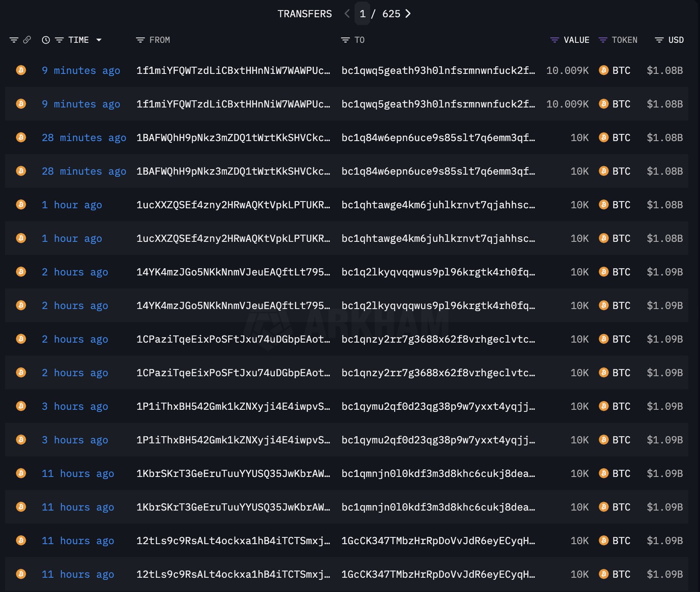
Task: Click the filter icon beside TOKEN column
Action: click(x=603, y=40)
